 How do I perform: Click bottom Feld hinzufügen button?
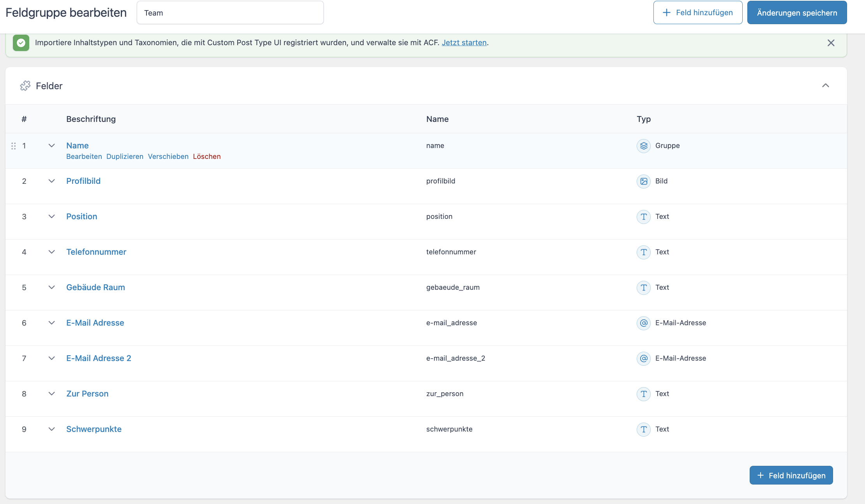791,475
